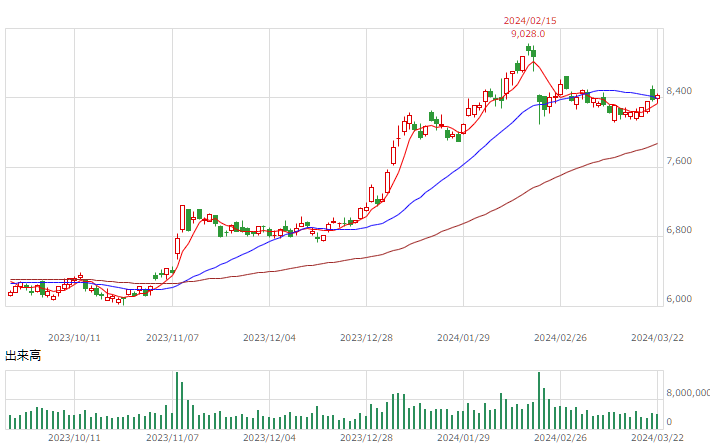Click the peak green candlestick under 9,028.0

click(x=528, y=48)
